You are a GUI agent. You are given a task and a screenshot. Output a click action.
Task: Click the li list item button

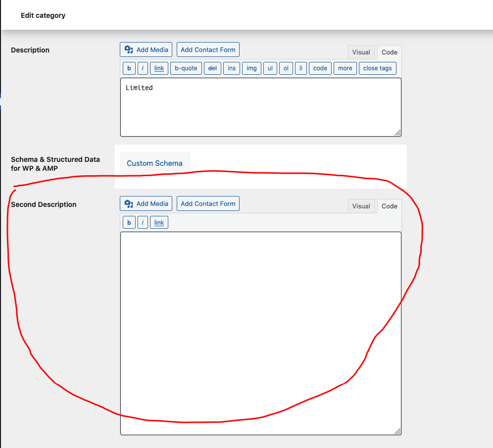[301, 68]
